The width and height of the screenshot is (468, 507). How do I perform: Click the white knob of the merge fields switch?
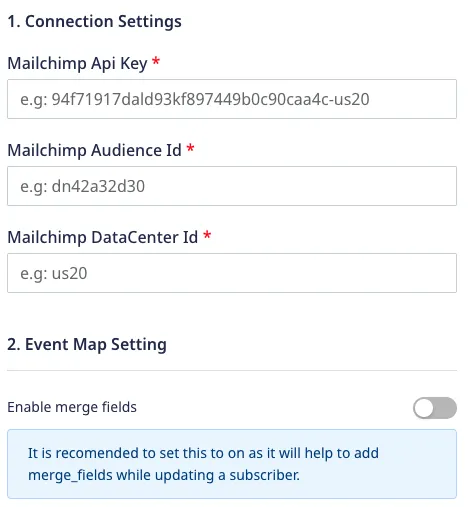(x=424, y=408)
